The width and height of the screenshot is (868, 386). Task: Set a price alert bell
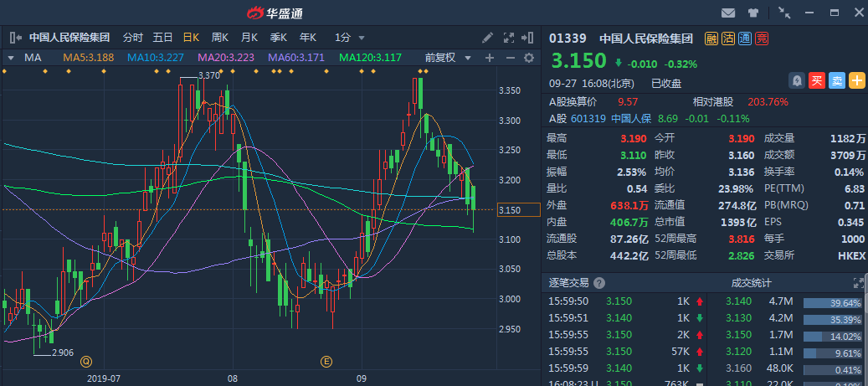[x=798, y=80]
